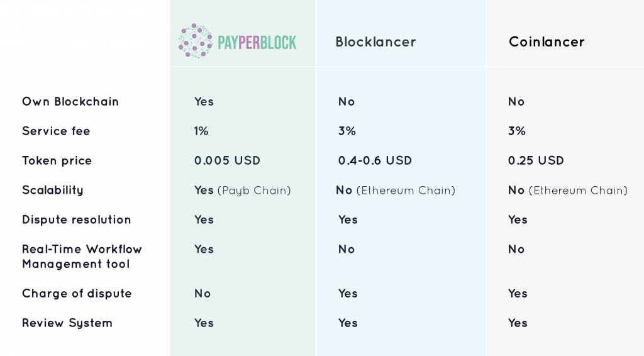Click Blocklancer's Ethereum Chain scalability note
This screenshot has height=356, width=644.
click(x=406, y=190)
